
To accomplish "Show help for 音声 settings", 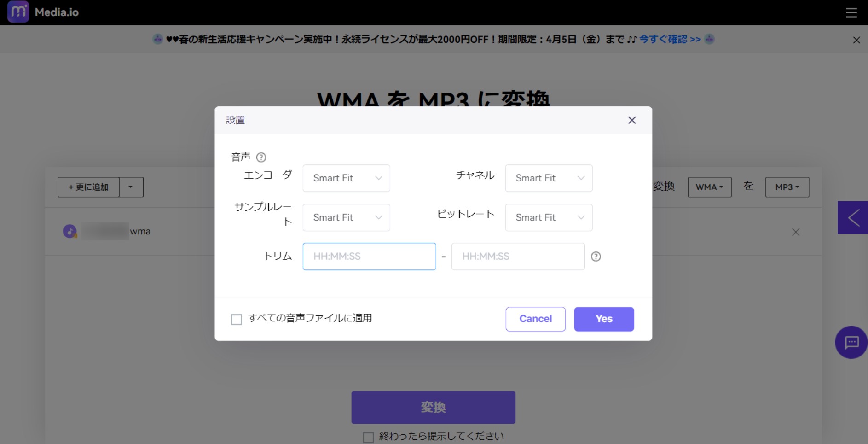I will tap(261, 158).
